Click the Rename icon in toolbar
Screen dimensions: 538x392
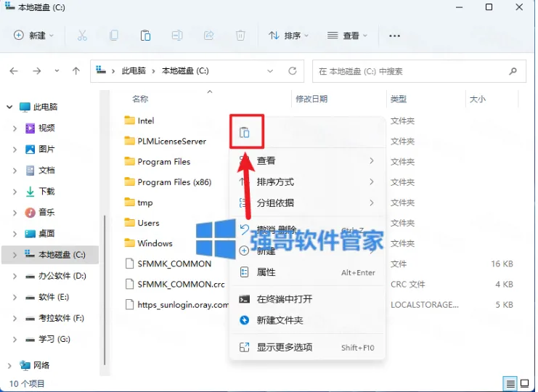click(177, 36)
